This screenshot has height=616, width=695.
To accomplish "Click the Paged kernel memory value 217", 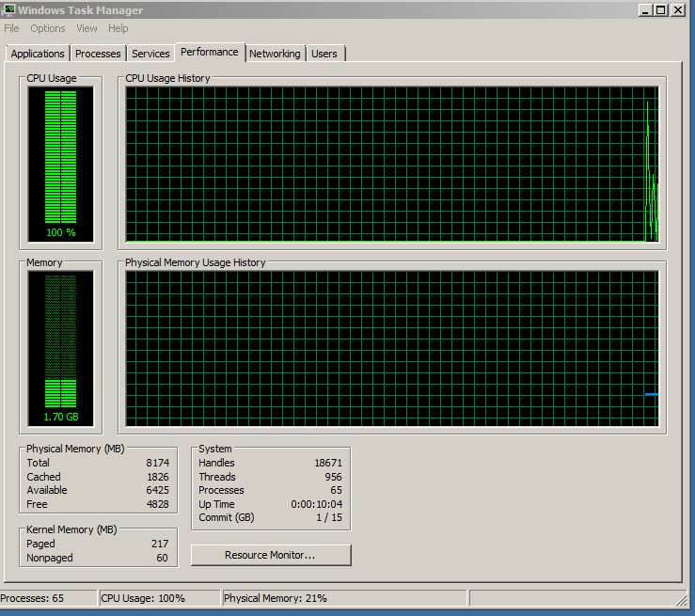I will click(160, 544).
